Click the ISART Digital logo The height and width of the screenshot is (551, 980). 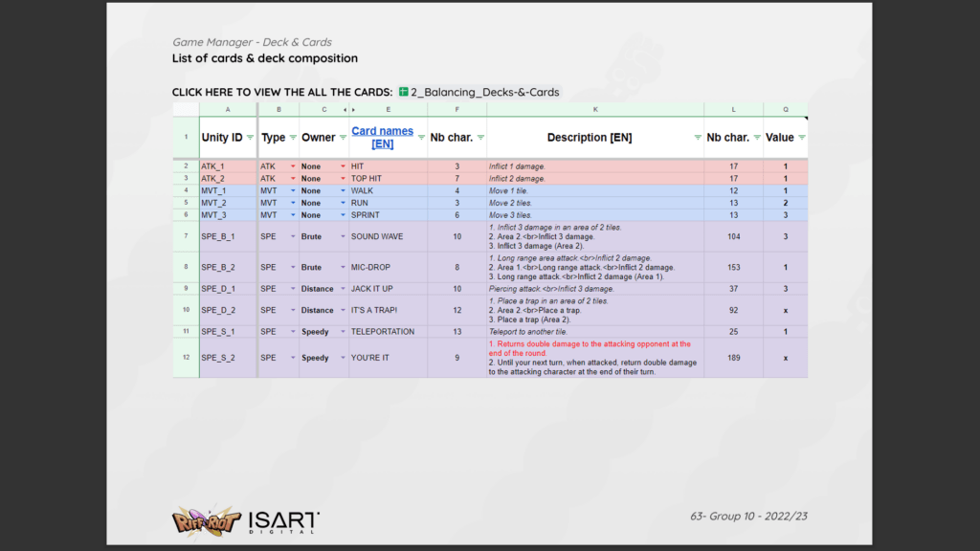(284, 521)
